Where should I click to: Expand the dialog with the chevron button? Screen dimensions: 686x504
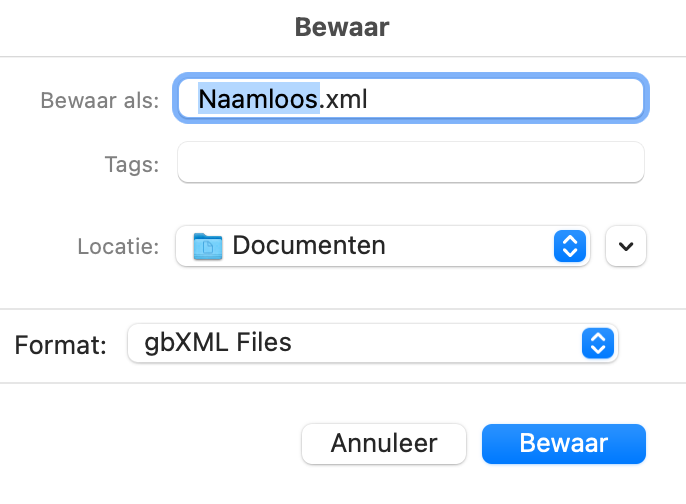pos(626,246)
